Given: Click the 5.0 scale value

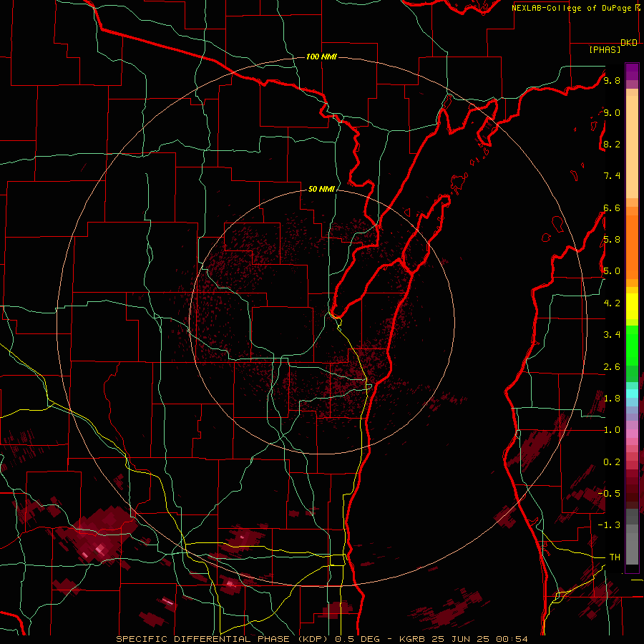Looking at the screenshot, I should click(x=612, y=271).
